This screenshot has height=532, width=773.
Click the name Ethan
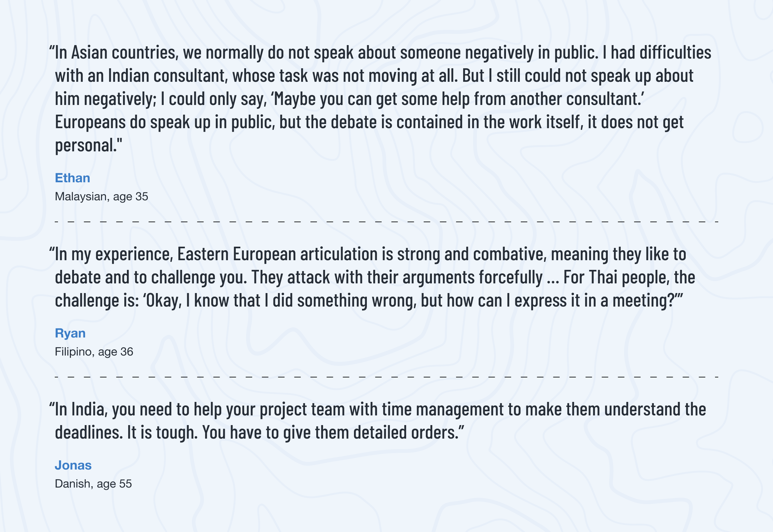point(72,178)
